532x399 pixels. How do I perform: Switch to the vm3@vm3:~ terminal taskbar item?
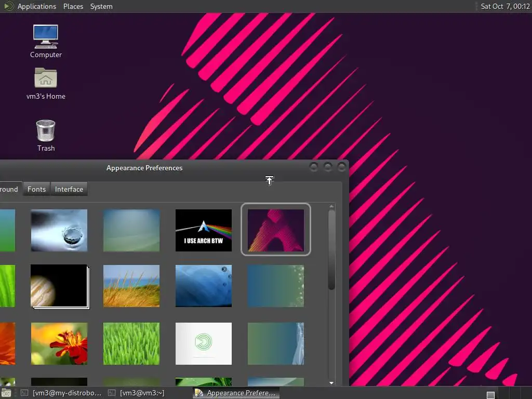[137, 393]
